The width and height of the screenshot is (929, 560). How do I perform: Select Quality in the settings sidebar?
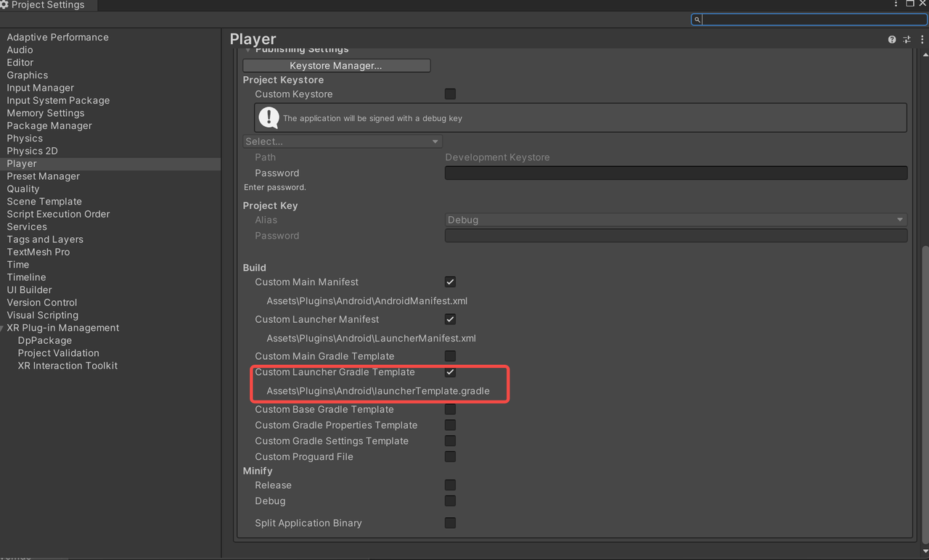tap(22, 189)
